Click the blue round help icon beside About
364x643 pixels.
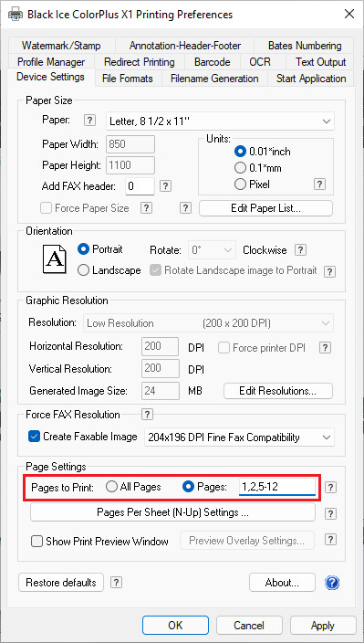click(332, 583)
